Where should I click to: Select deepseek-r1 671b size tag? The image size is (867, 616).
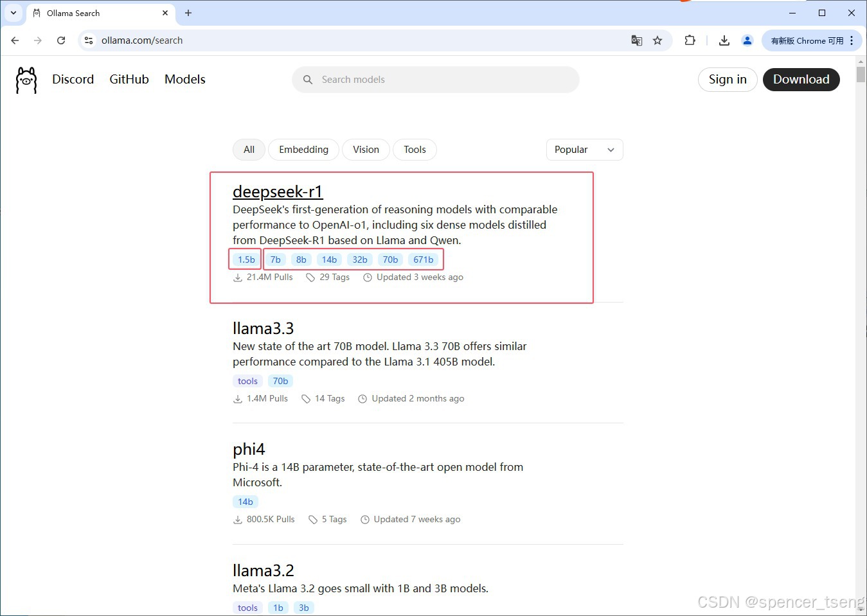pos(423,260)
